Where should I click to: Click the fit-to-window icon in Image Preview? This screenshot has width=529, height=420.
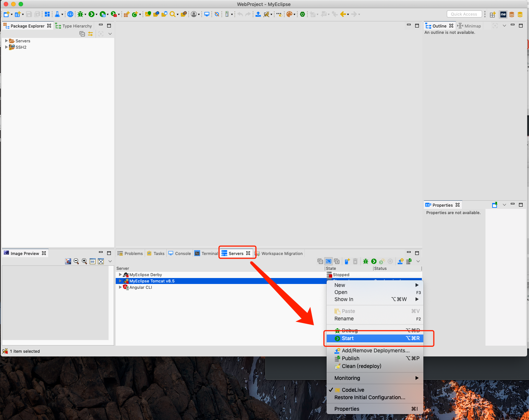101,261
